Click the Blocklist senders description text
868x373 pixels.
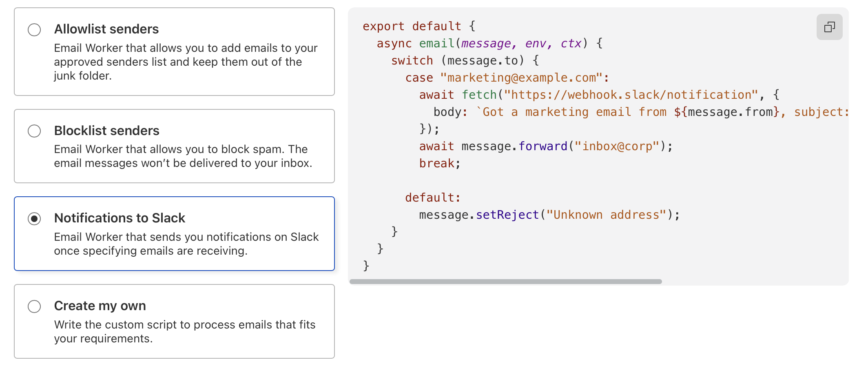click(x=183, y=156)
